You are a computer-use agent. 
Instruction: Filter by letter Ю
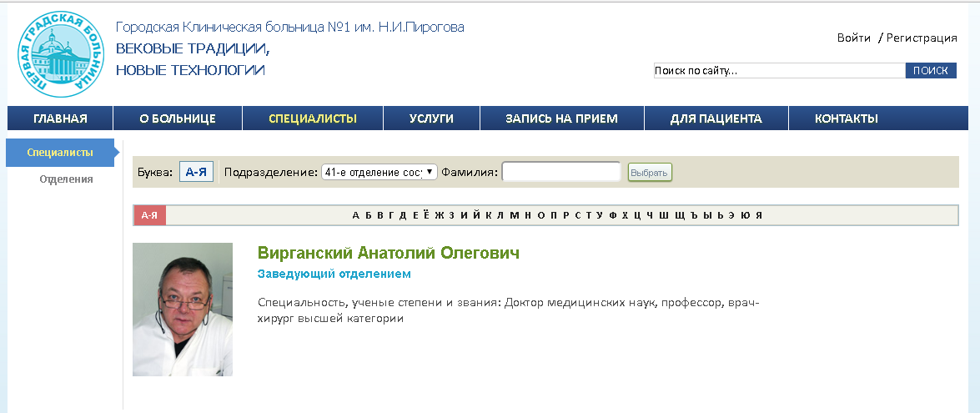pyautogui.click(x=745, y=215)
